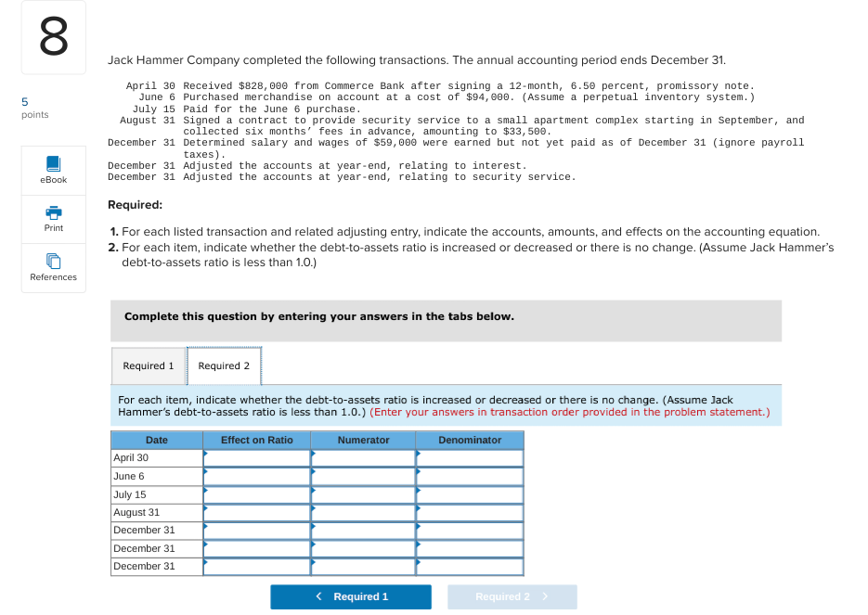Click the Denominator column header
The height and width of the screenshot is (615, 868).
[x=470, y=441]
